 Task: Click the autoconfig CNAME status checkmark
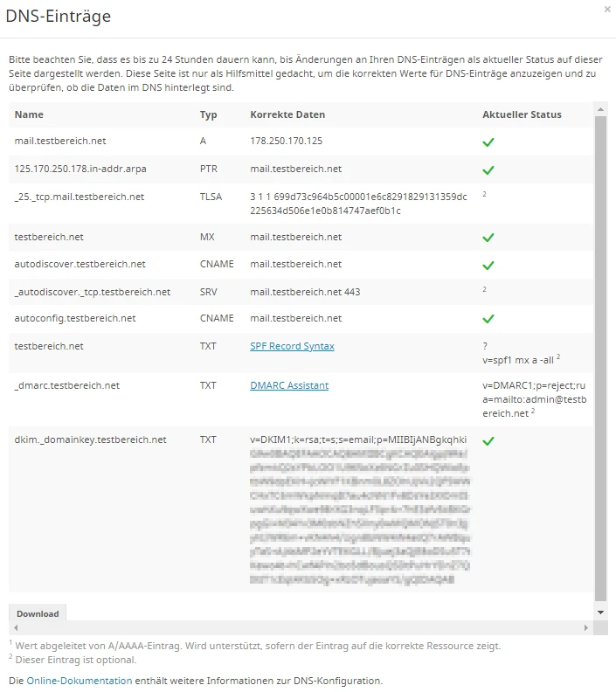488,319
